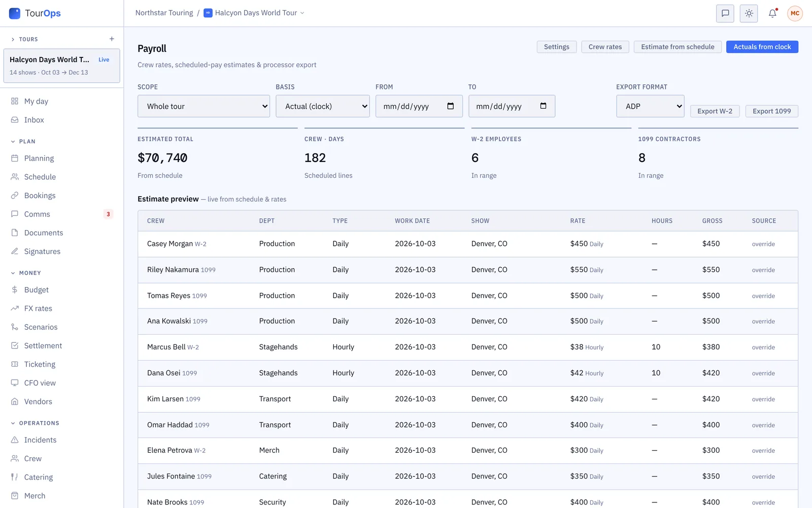Open Budget under Money
Screen dimensions: 812x508
(x=62, y=290)
